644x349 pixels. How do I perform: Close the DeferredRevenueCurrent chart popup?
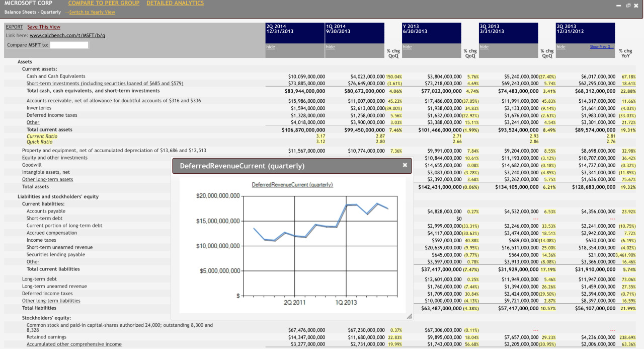click(405, 165)
